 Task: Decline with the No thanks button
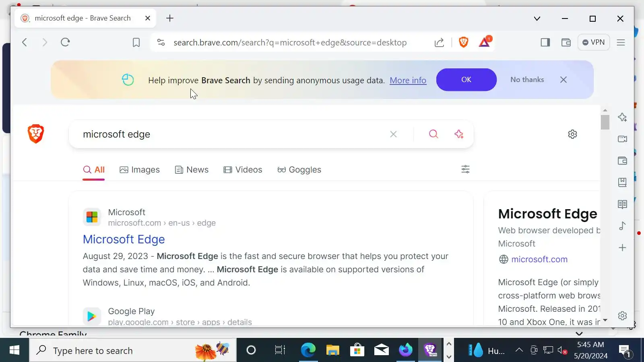click(527, 80)
